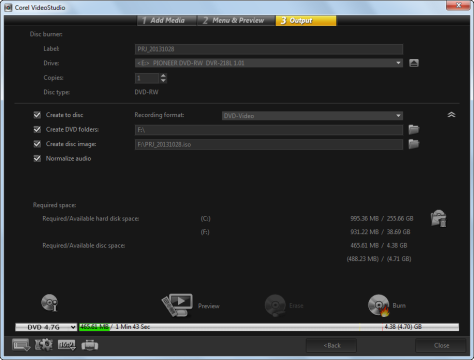Open the Drive dropdown list

pos(269,63)
